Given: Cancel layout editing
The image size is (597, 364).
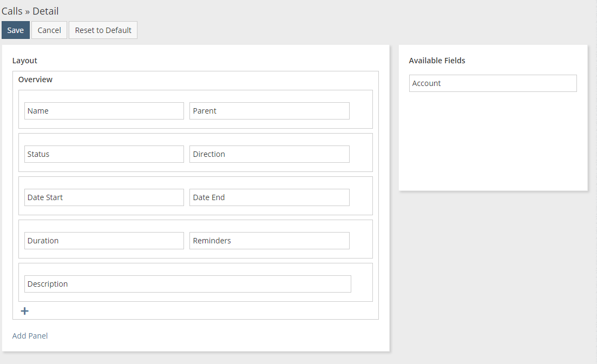Looking at the screenshot, I should coord(49,30).
